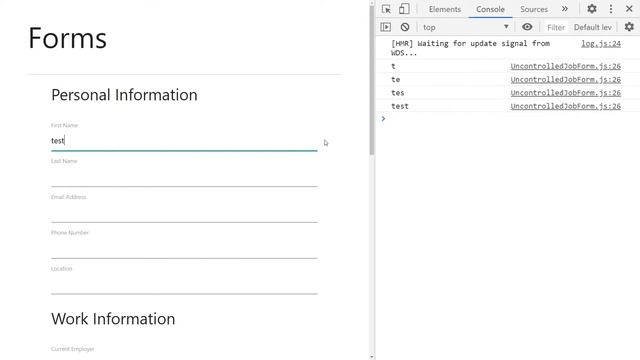This screenshot has height=360, width=640.
Task: Focus the console Filter field
Action: pos(556,27)
